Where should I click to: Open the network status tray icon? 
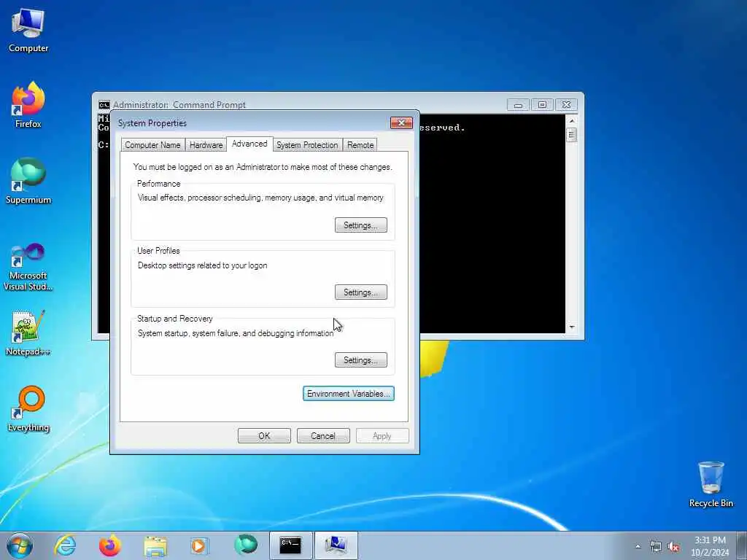[656, 547]
